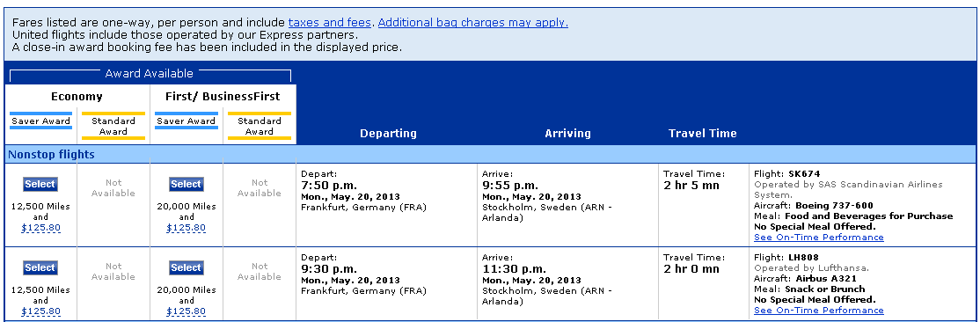980x322 pixels.
Task: Open the taxes and fees link
Action: (x=330, y=23)
